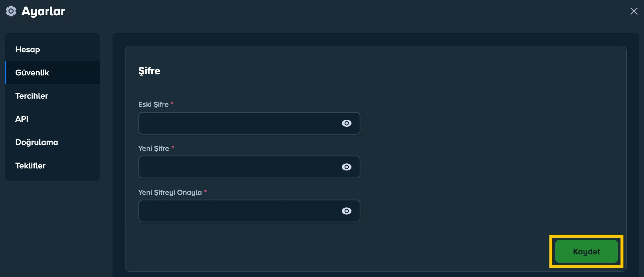Click the settings gear icon beside Ayarlar
This screenshot has height=277, width=644.
(x=11, y=11)
